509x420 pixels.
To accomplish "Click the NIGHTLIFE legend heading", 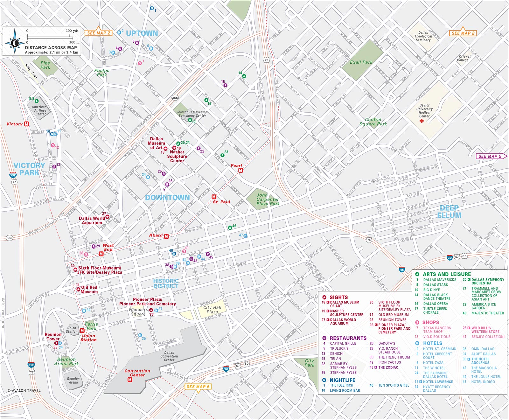I will [343, 380].
